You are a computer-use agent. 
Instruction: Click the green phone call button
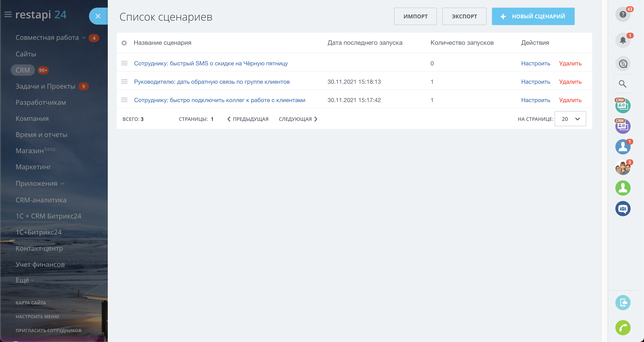click(623, 327)
